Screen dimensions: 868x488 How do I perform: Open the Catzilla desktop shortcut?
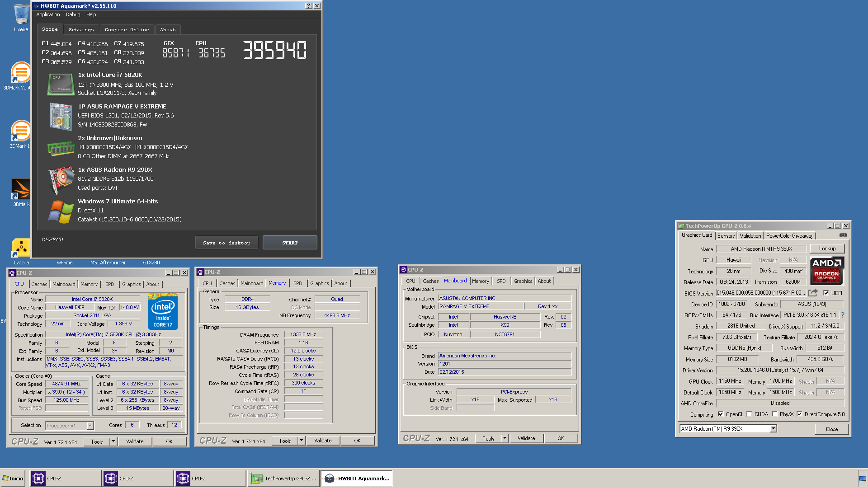(x=21, y=251)
